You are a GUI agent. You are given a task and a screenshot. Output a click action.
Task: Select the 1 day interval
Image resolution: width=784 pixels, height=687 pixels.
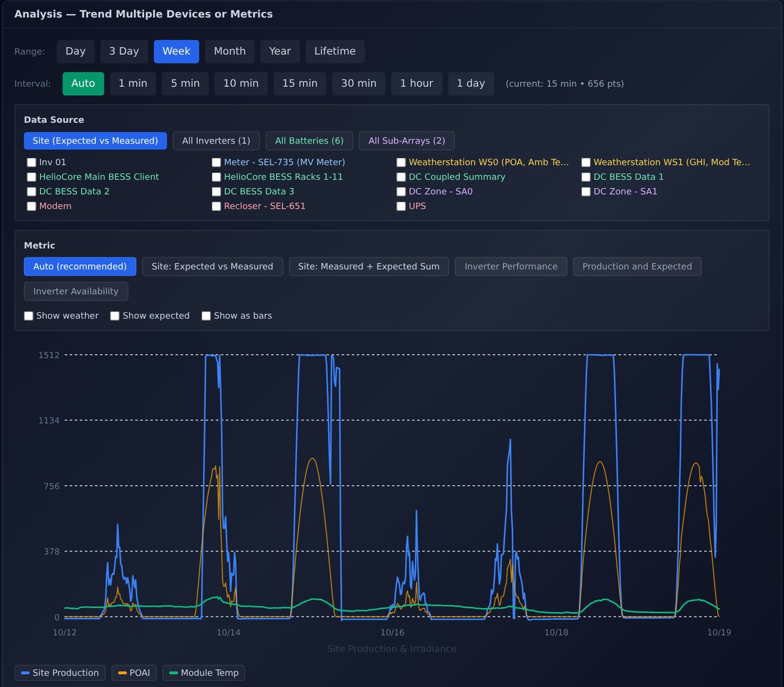tap(471, 83)
